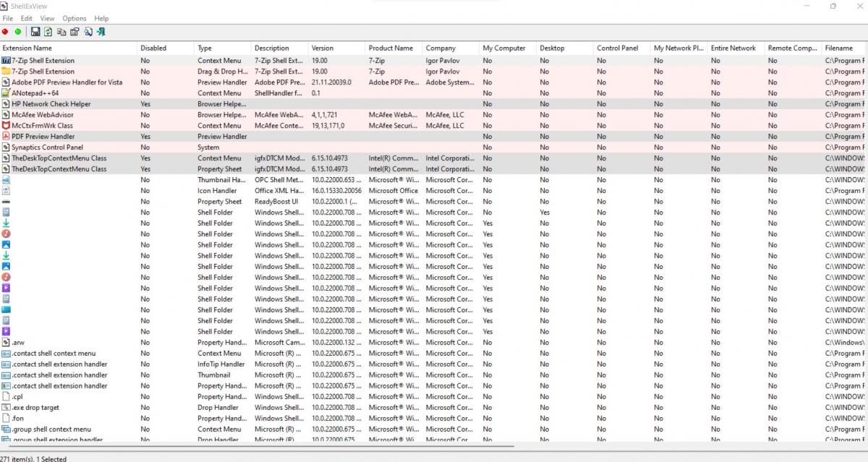
Task: Select the 'HP Network Check Helper' row
Action: (434, 104)
